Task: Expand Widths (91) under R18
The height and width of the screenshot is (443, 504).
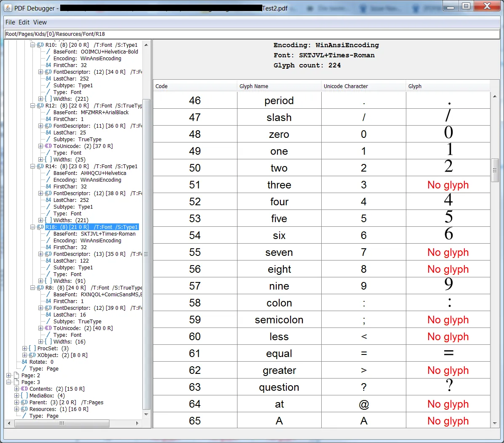Action: (x=40, y=281)
